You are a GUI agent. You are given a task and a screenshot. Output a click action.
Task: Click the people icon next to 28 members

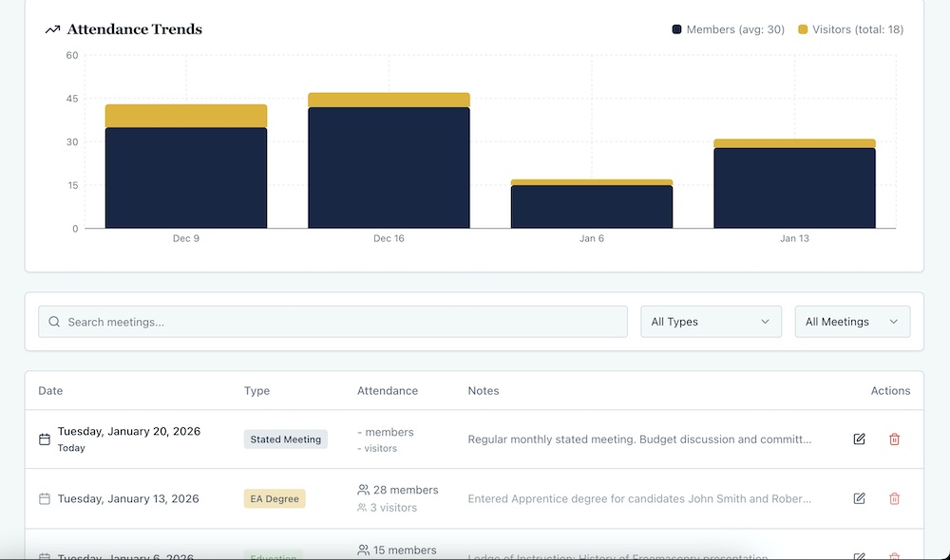click(x=363, y=490)
